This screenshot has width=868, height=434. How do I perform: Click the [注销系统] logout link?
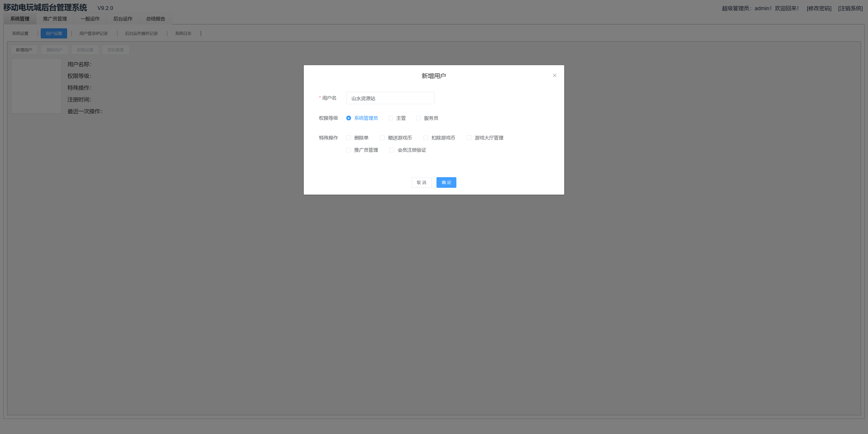click(850, 8)
